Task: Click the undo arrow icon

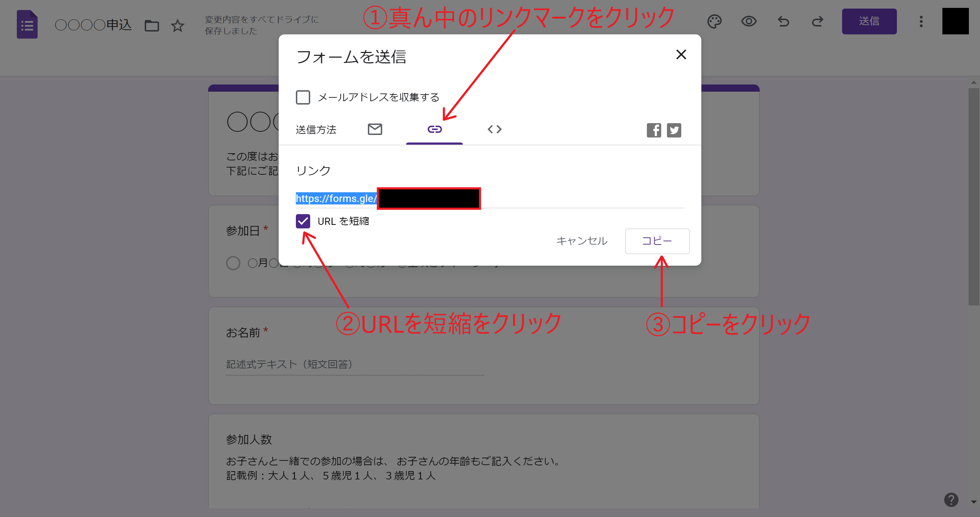Action: tap(783, 21)
